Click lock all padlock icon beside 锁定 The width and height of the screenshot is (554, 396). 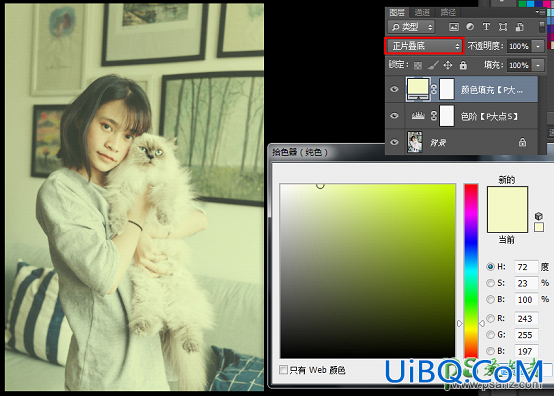[x=463, y=65]
